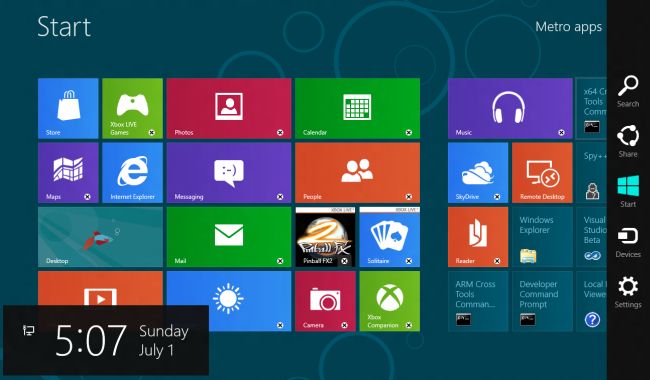Click the small x badge on Camera tile

[344, 325]
